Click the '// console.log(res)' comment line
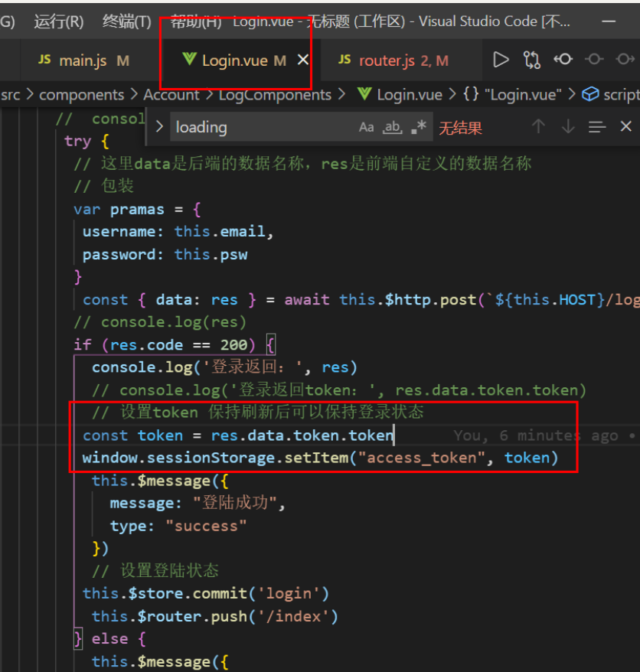This screenshot has height=672, width=640. 160,322
